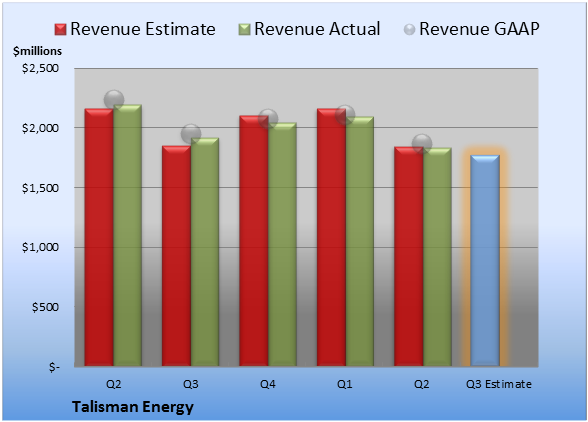Click the GAAP marker above Q4 bars
Screen dimensions: 588x422
pos(268,119)
